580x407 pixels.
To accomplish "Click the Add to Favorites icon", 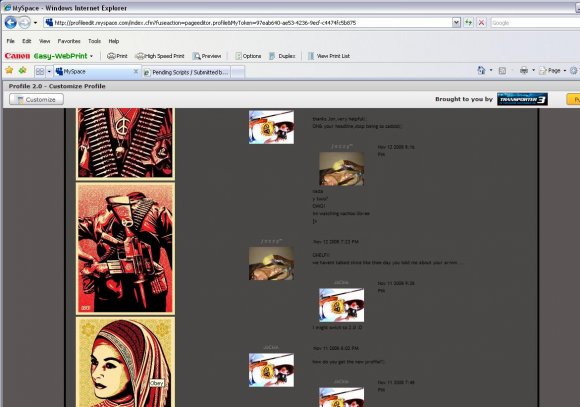I will click(23, 70).
